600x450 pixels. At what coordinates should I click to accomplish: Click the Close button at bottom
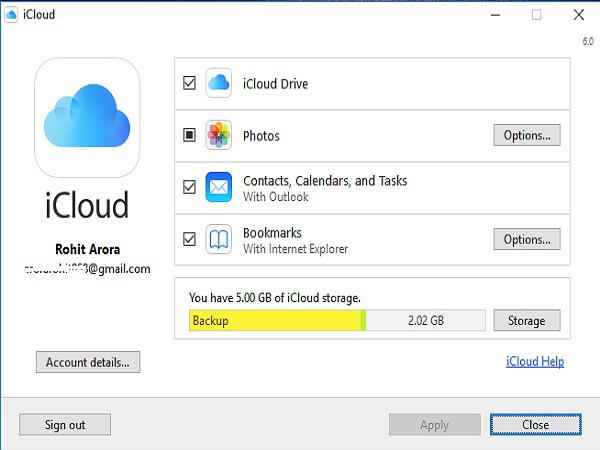[535, 424]
